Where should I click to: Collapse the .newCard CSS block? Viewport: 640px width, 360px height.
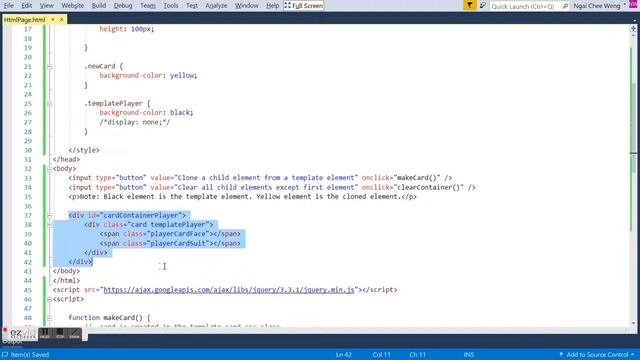click(49, 66)
